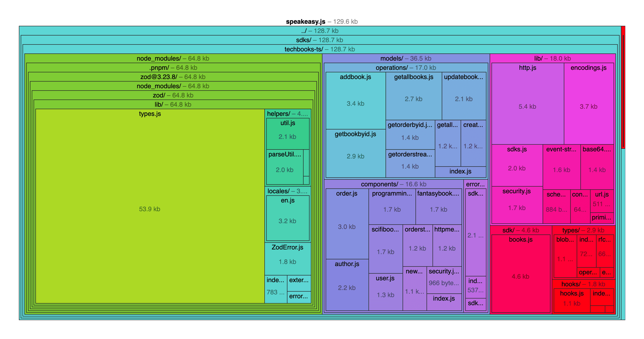Click the orderst... 1.2 kb cell
The width and height of the screenshot is (644, 339).
[418, 245]
